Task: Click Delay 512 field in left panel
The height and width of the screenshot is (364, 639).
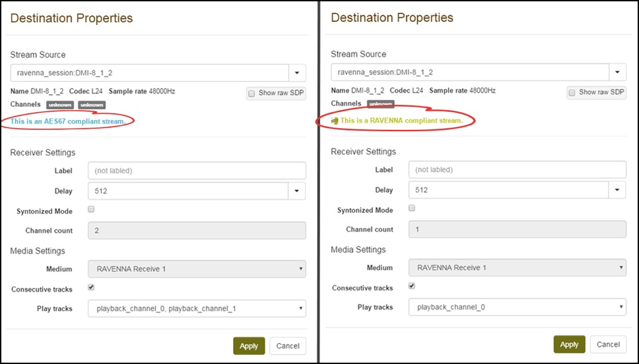Action: [188, 191]
